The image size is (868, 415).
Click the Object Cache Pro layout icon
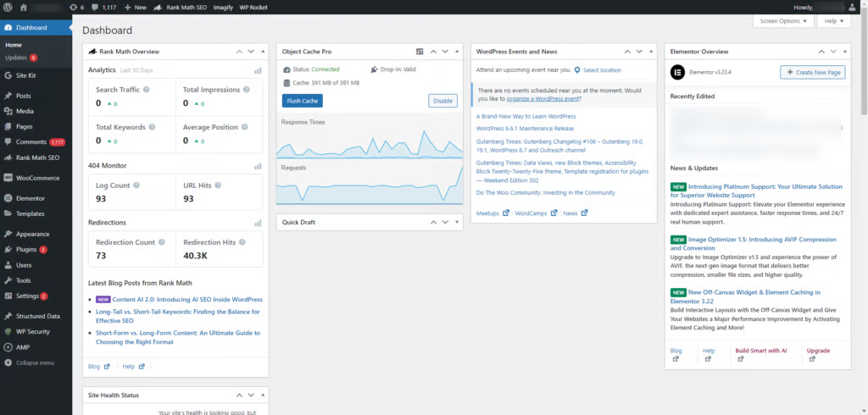pyautogui.click(x=420, y=52)
